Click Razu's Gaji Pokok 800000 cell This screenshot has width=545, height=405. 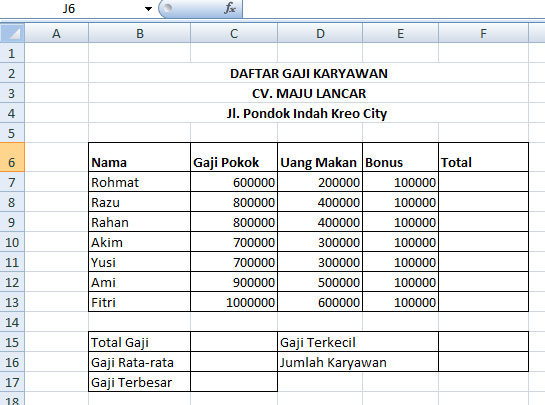click(x=234, y=202)
